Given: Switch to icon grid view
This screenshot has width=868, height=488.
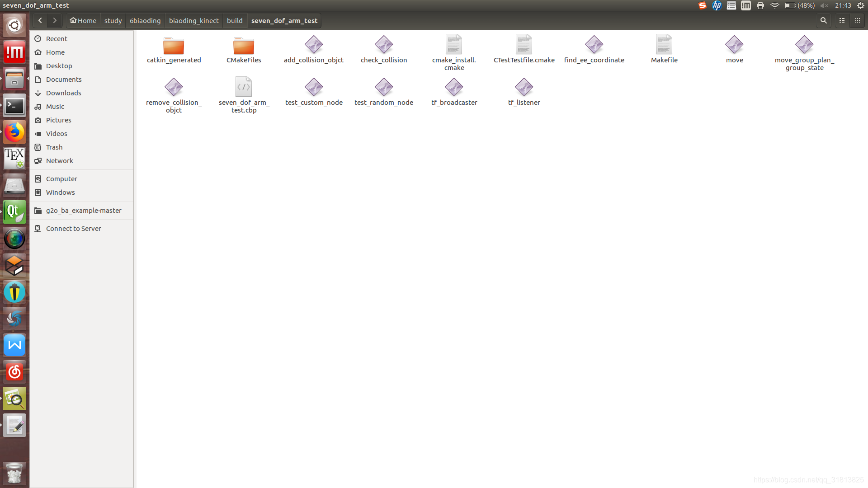Looking at the screenshot, I should (858, 21).
